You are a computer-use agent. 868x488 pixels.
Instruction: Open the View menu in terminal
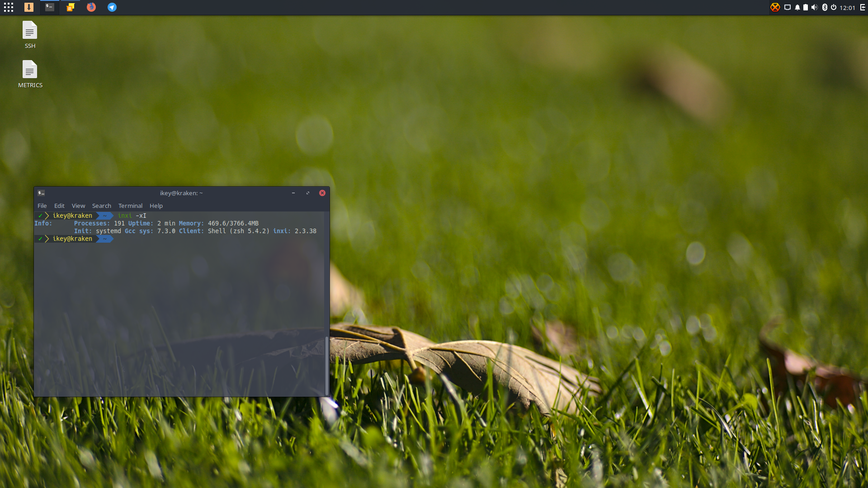(78, 206)
